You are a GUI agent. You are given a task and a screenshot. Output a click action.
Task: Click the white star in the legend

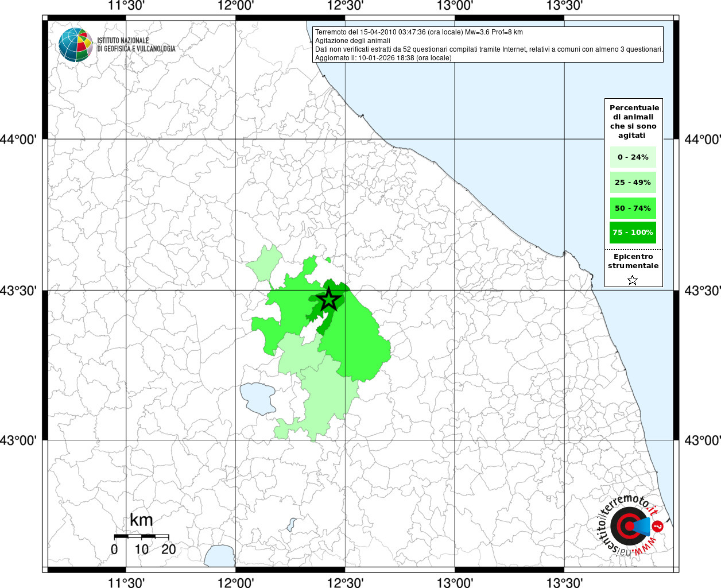[x=632, y=280]
